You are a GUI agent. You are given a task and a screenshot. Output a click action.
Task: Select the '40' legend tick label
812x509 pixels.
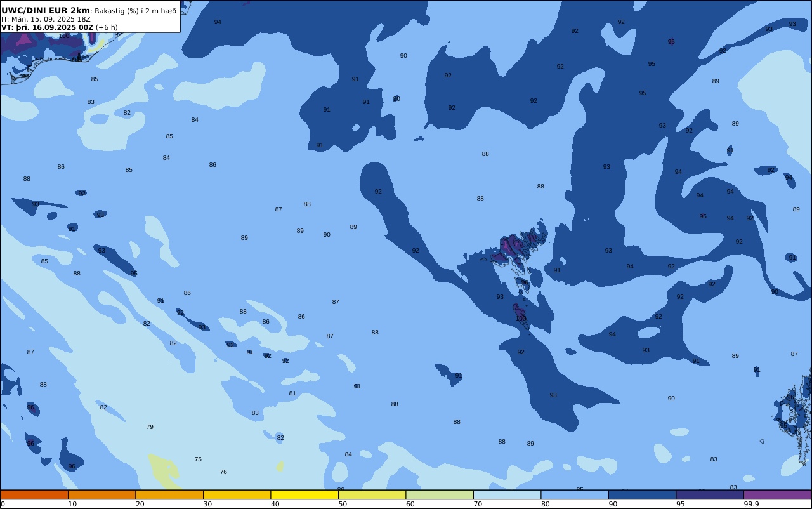click(x=275, y=504)
